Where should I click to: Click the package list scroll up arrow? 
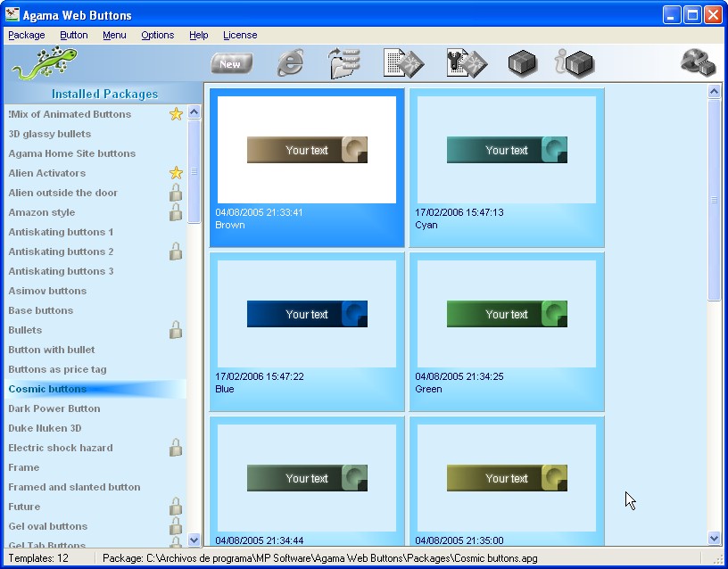point(194,111)
